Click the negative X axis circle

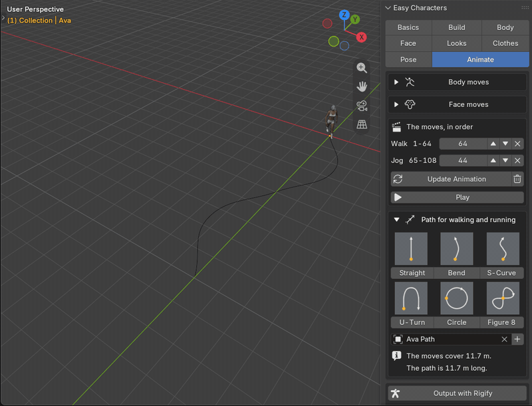point(327,23)
